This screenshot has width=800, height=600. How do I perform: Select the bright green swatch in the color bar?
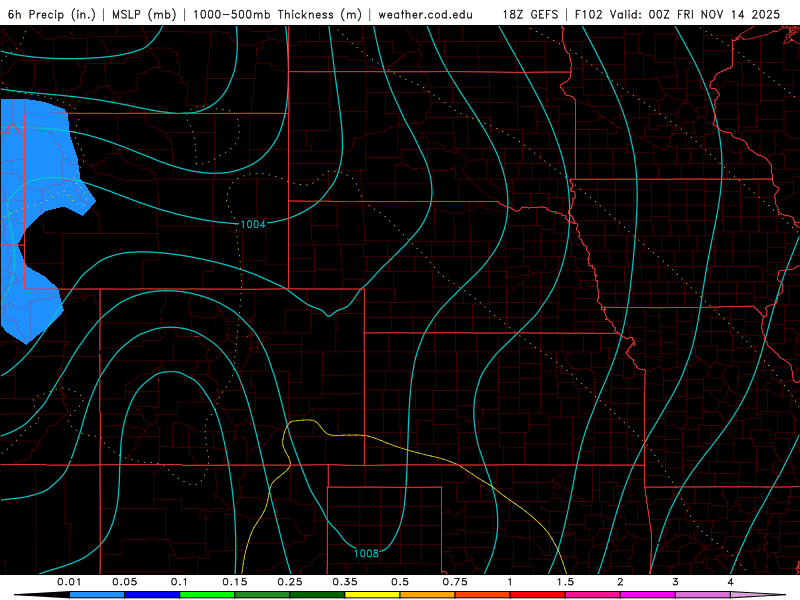207,595
